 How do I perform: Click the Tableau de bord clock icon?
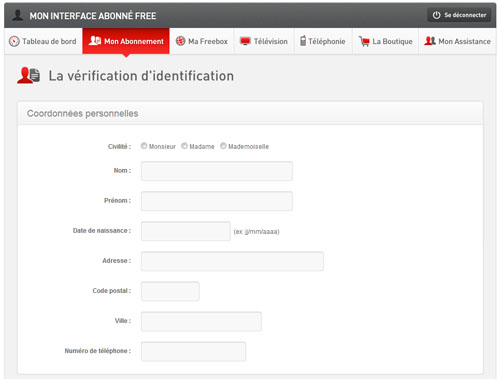pyautogui.click(x=14, y=41)
